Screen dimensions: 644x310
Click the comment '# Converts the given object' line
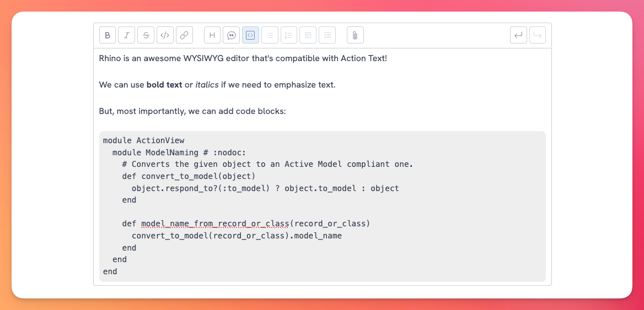267,165
